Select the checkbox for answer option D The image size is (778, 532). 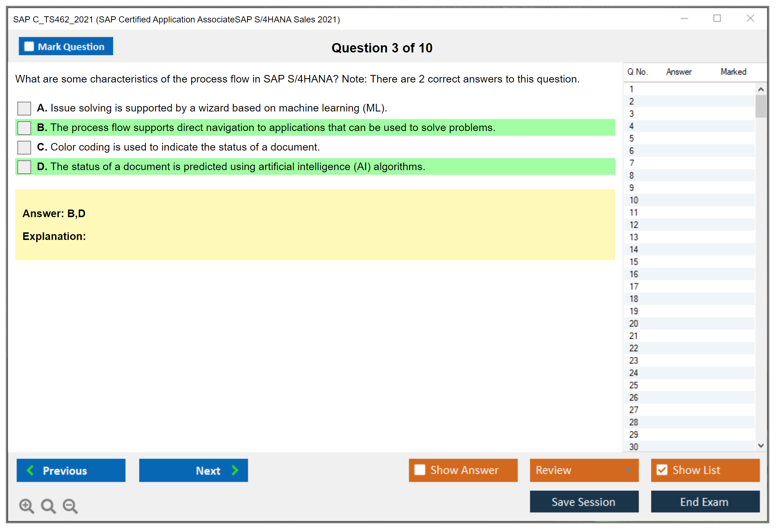24,167
